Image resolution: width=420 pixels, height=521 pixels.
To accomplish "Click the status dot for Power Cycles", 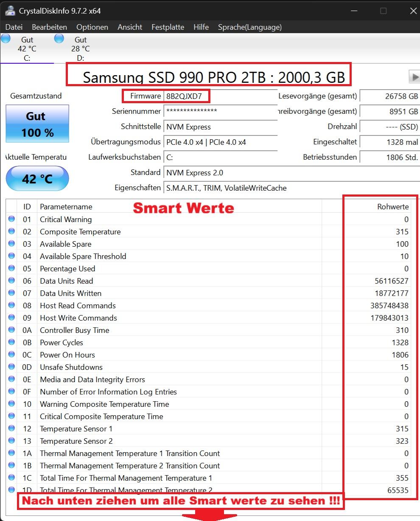I will pos(11,342).
